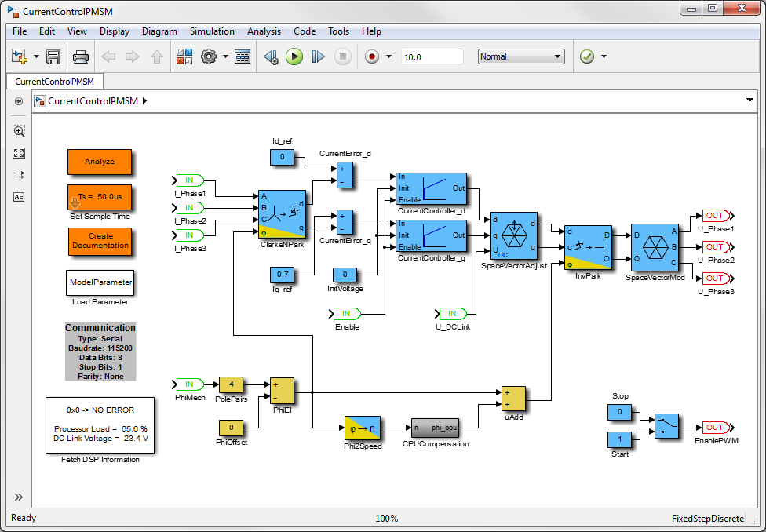
Task: Step back in the simulation
Action: point(271,56)
